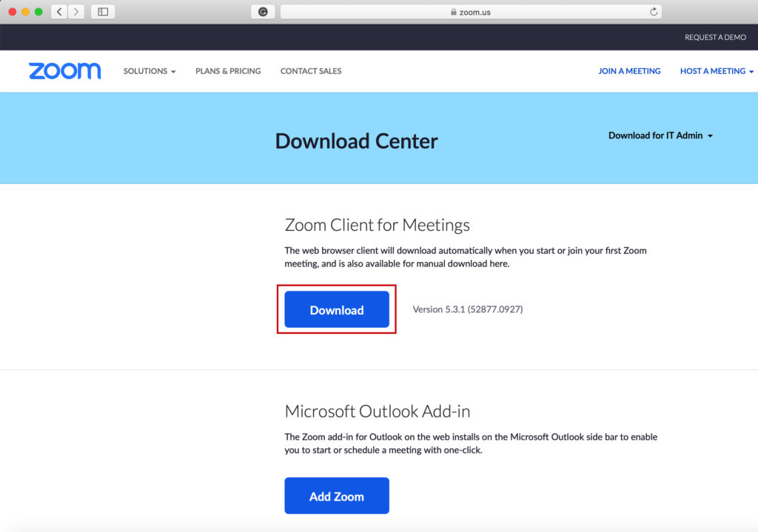Image resolution: width=758 pixels, height=532 pixels.
Task: Expand the Host a Meeting dropdown
Action: click(x=717, y=71)
